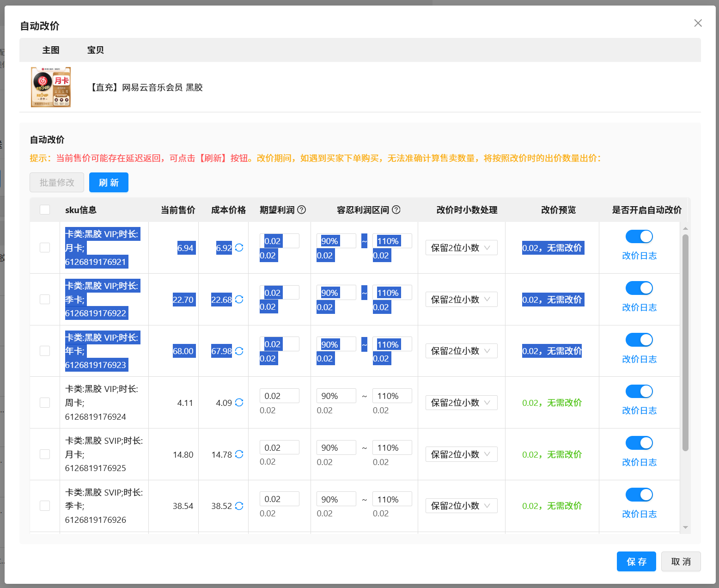719x588 pixels.
Task: Click the table vertical scrollbar
Action: pos(685,343)
